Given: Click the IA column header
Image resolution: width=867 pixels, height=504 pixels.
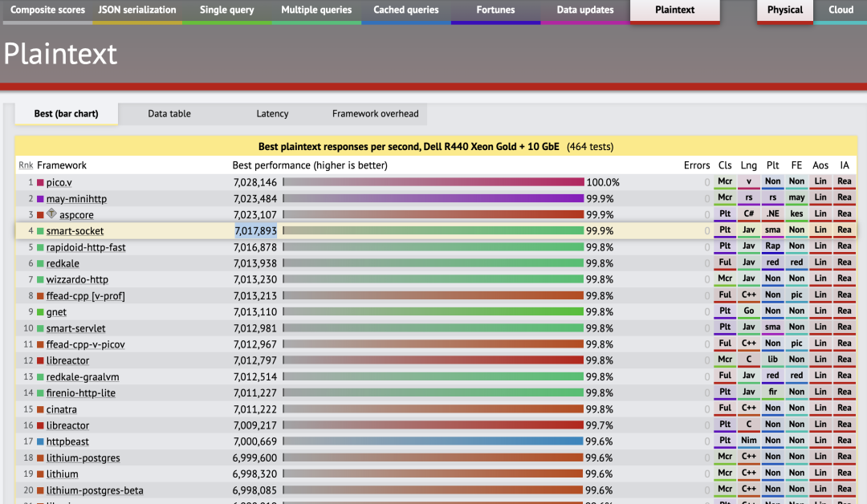Looking at the screenshot, I should coord(845,165).
